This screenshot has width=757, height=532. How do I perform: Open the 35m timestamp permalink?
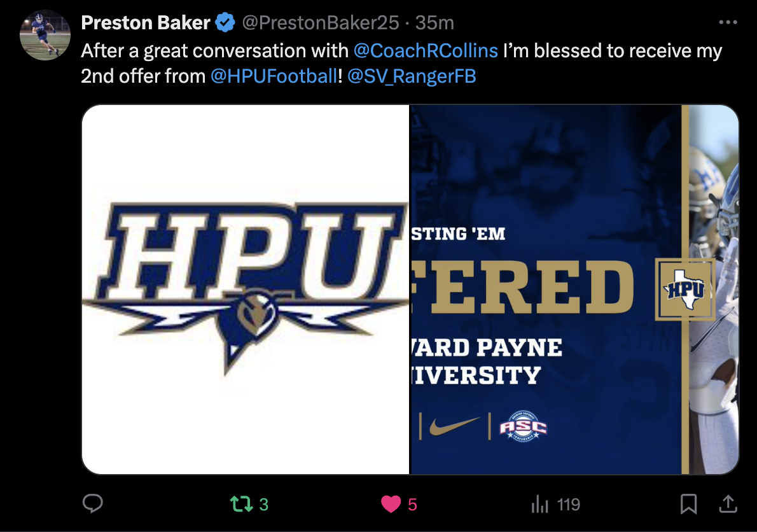[434, 23]
